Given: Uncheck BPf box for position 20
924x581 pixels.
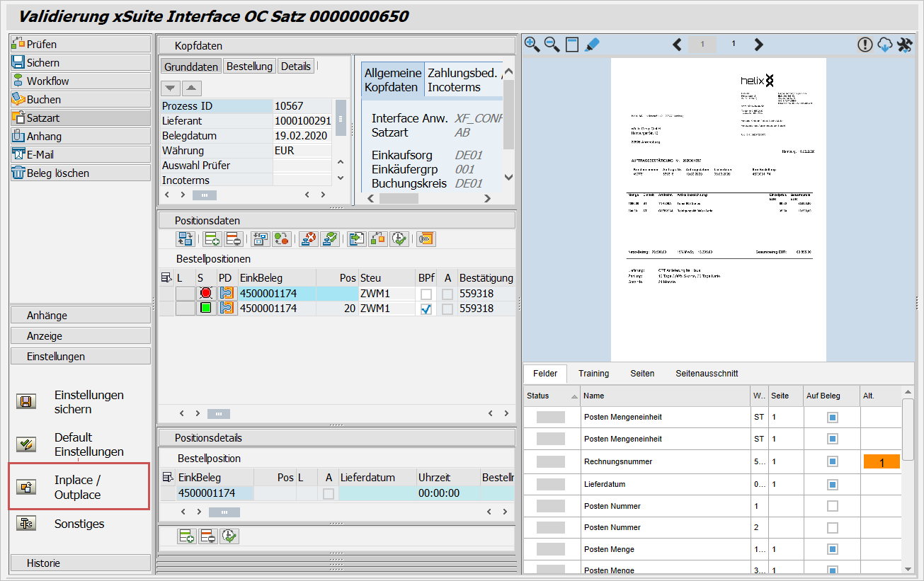Looking at the screenshot, I should click(x=426, y=309).
